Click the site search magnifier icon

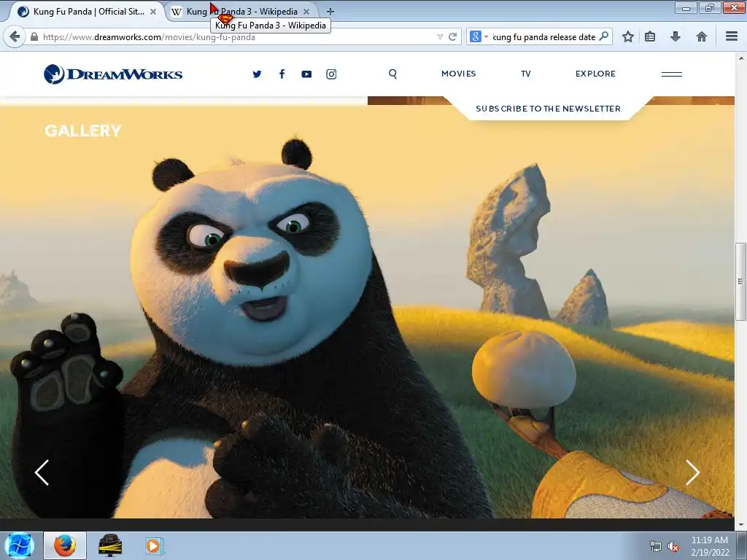coord(392,74)
